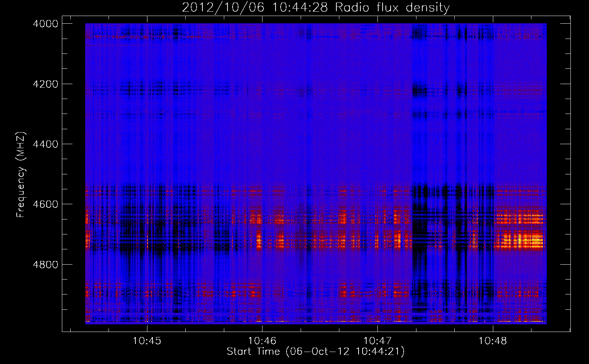
Task: Click the 4200 frequency tick label
Action: pyautogui.click(x=46, y=84)
